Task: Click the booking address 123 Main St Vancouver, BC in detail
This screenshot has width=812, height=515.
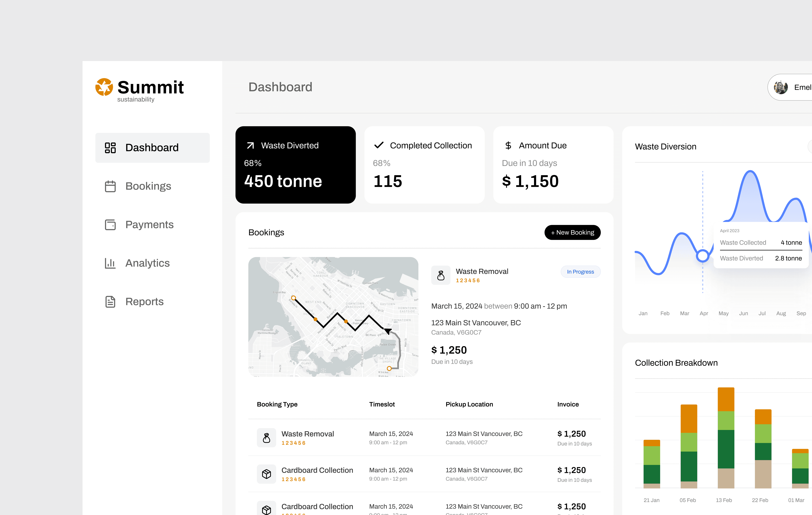Action: pyautogui.click(x=476, y=323)
